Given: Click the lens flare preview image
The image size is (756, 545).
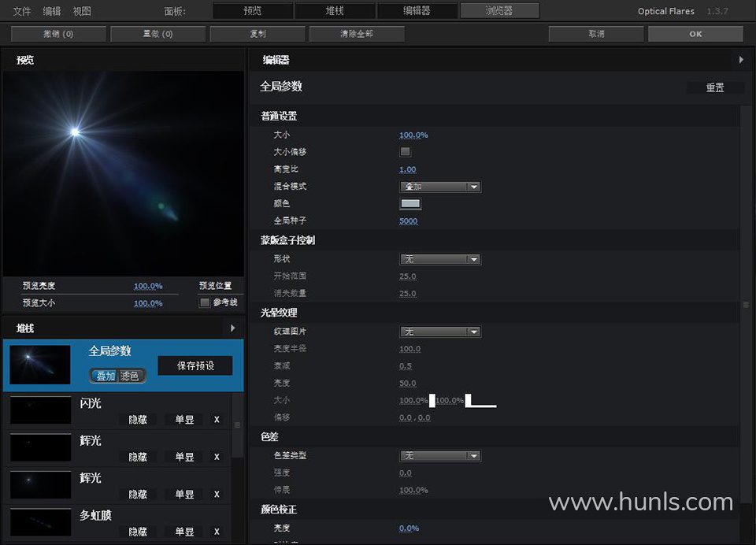Looking at the screenshot, I should coord(124,173).
